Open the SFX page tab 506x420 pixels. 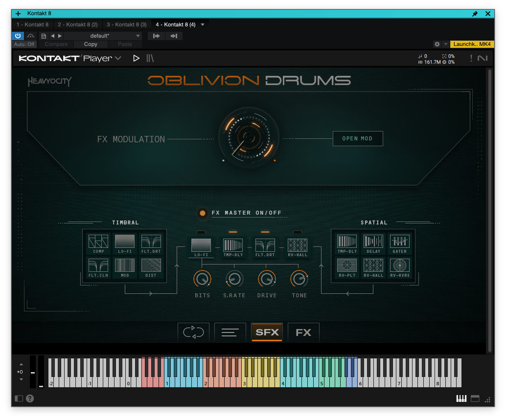(267, 332)
